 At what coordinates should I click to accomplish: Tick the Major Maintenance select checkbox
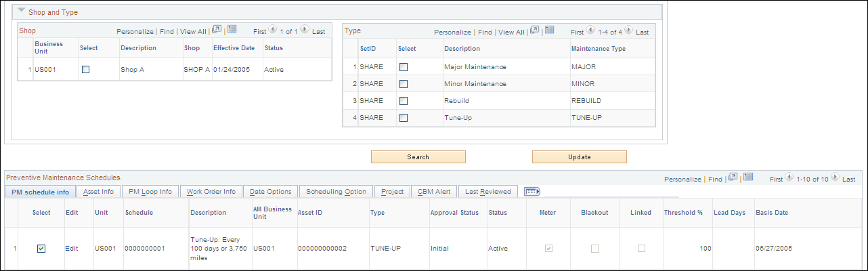tap(404, 67)
